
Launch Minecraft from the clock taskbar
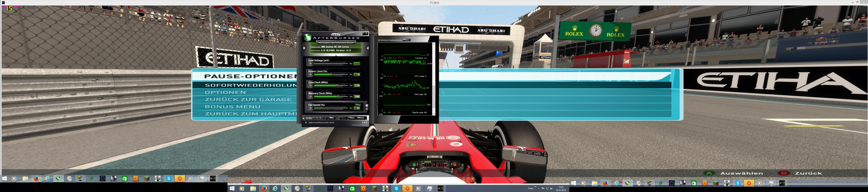pos(375,189)
